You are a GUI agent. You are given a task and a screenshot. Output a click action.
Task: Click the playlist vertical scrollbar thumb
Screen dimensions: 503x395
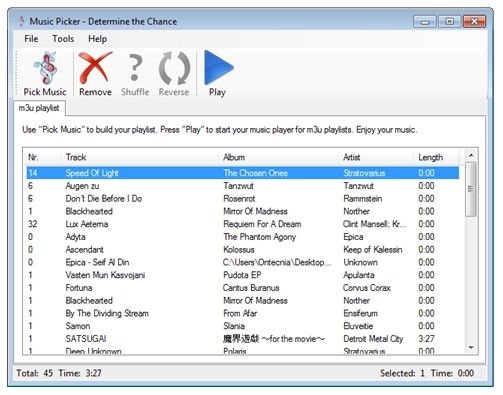tap(471, 189)
